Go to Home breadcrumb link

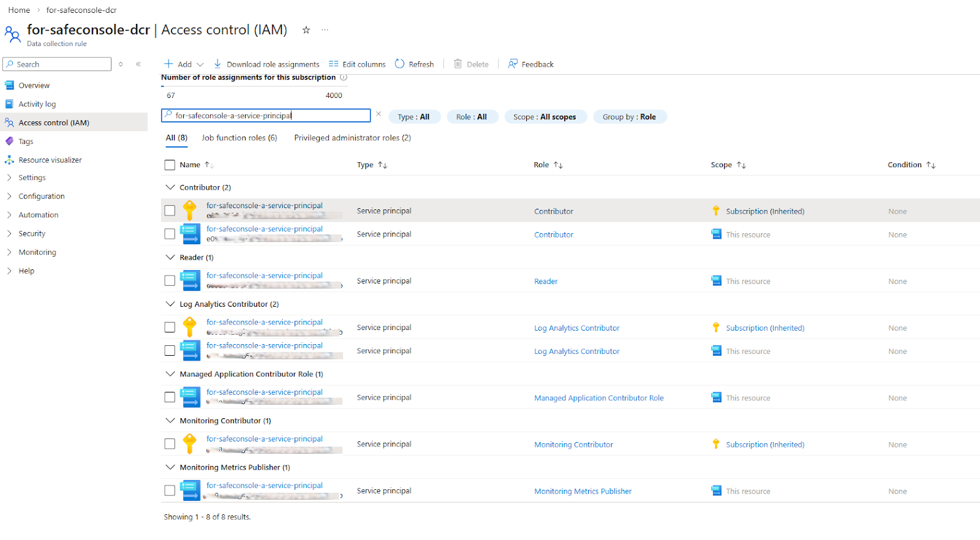point(19,10)
